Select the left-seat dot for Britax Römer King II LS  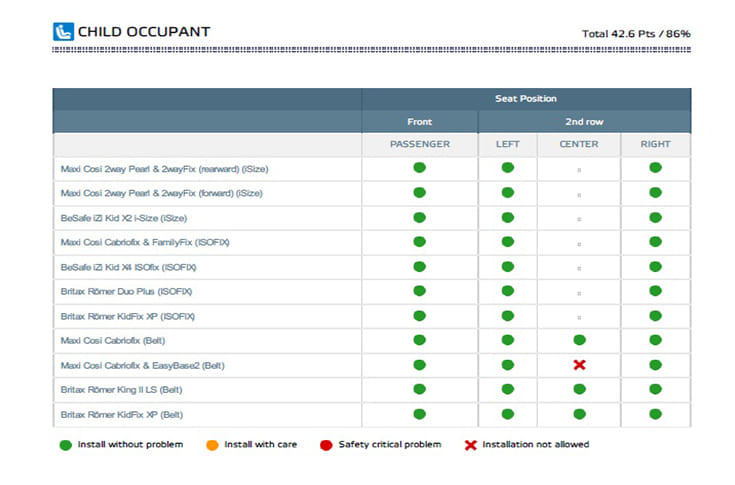point(507,389)
